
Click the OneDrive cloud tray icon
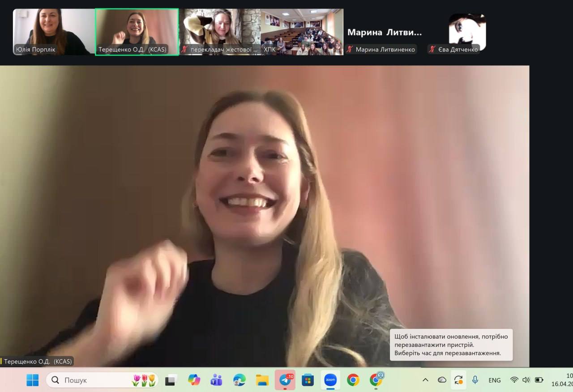tap(442, 380)
